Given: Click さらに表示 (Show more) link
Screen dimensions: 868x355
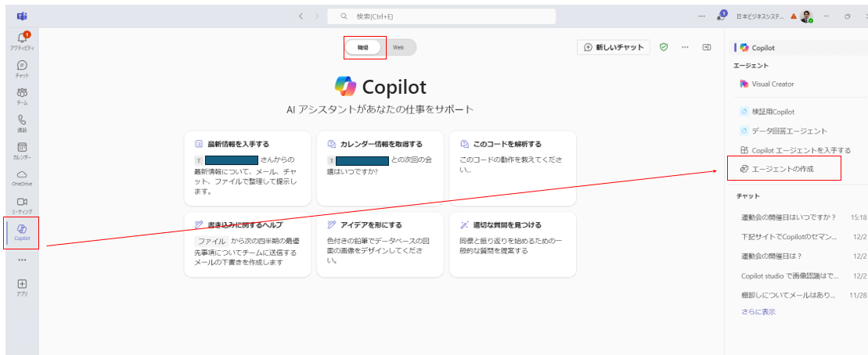Looking at the screenshot, I should click(x=758, y=312).
